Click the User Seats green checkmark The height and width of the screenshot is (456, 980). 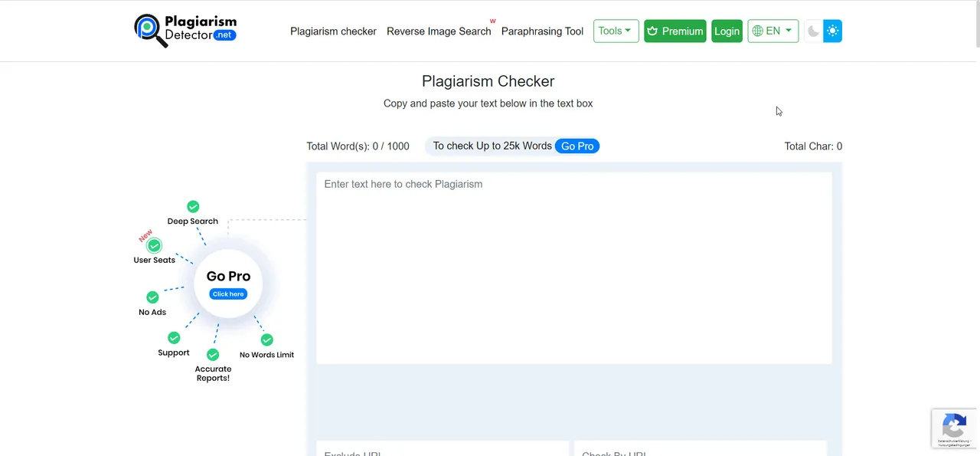pos(155,246)
